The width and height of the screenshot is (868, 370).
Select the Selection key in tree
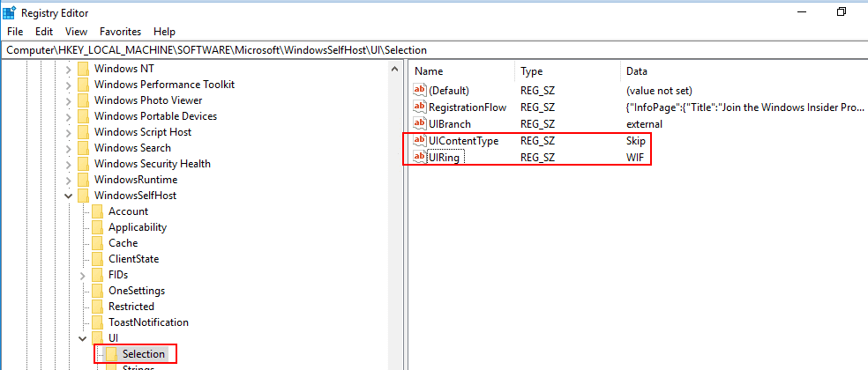144,354
